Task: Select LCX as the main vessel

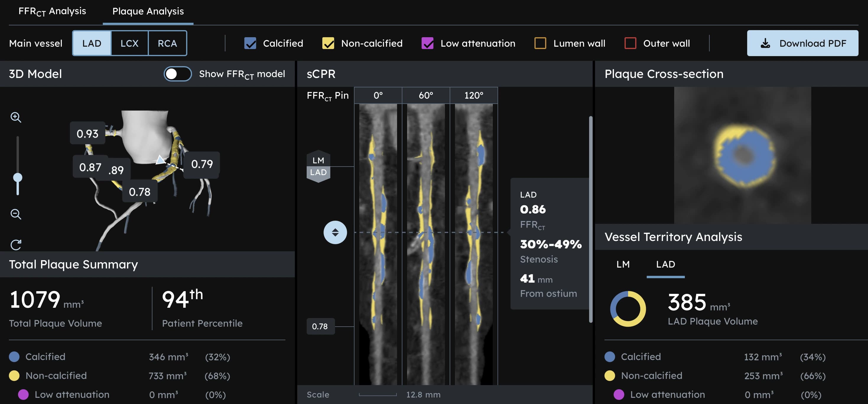Action: click(x=129, y=43)
